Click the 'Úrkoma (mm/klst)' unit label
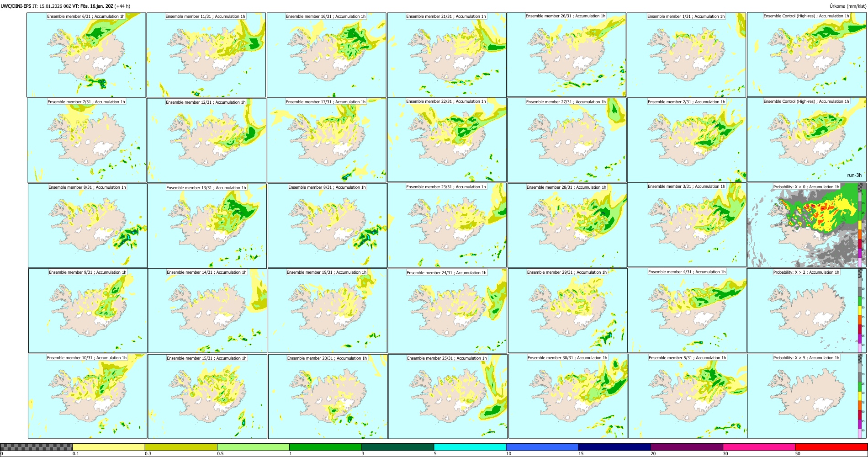The height and width of the screenshot is (457, 868). [847, 6]
